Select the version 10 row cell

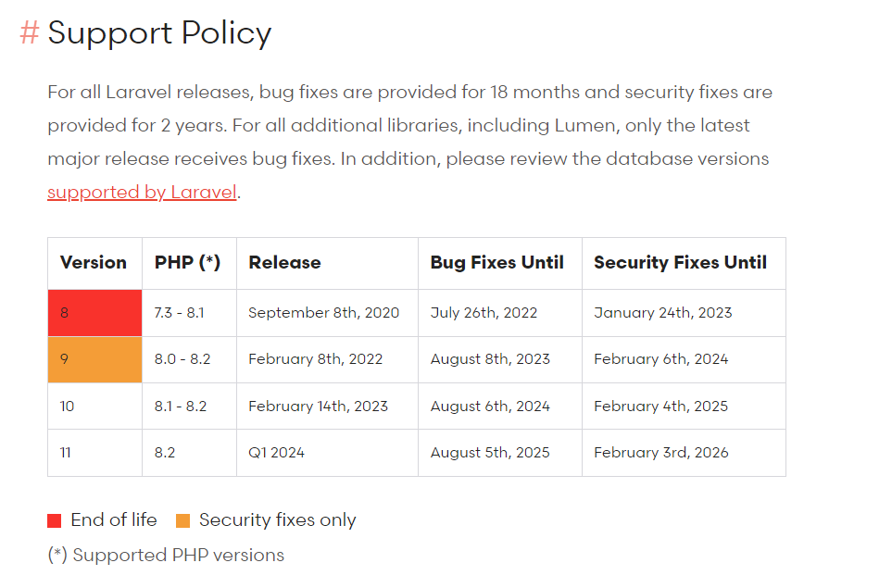(x=95, y=406)
